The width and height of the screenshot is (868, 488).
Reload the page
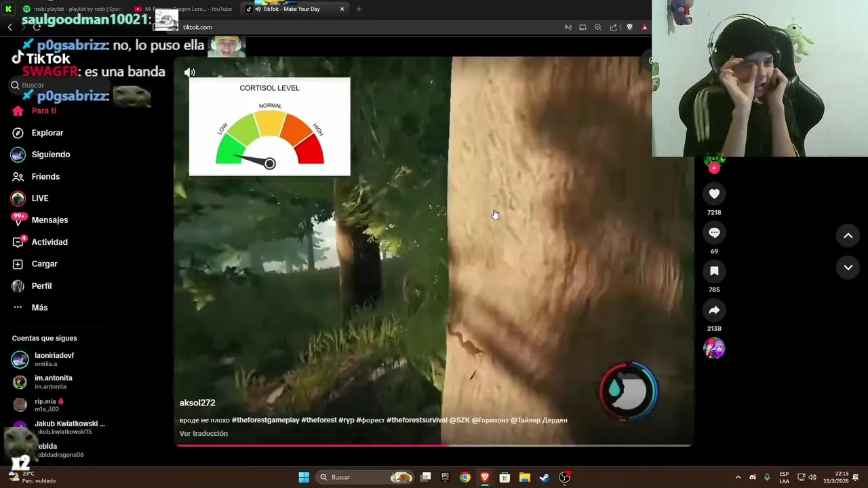coord(36,27)
